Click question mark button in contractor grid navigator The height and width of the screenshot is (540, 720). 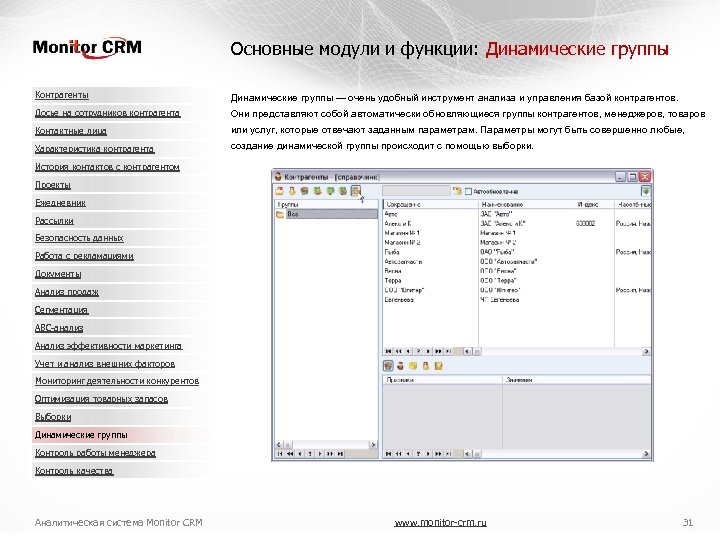[418, 351]
